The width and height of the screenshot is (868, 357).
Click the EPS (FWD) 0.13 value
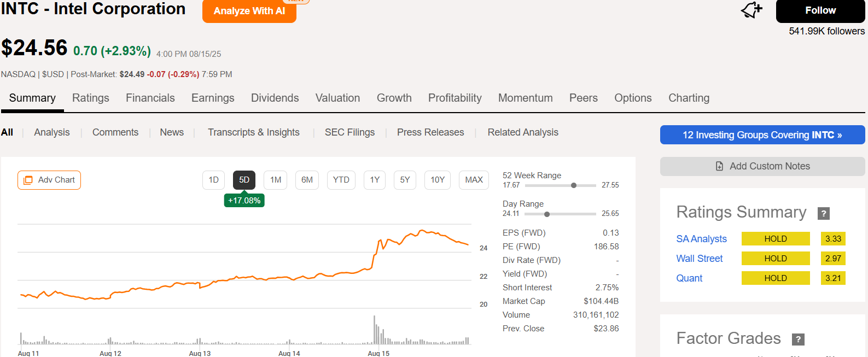coord(611,233)
